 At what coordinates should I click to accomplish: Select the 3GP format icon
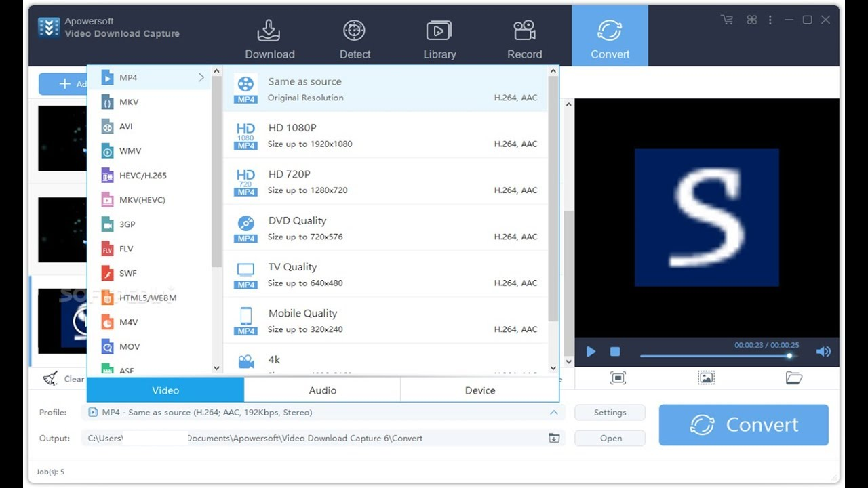click(107, 224)
